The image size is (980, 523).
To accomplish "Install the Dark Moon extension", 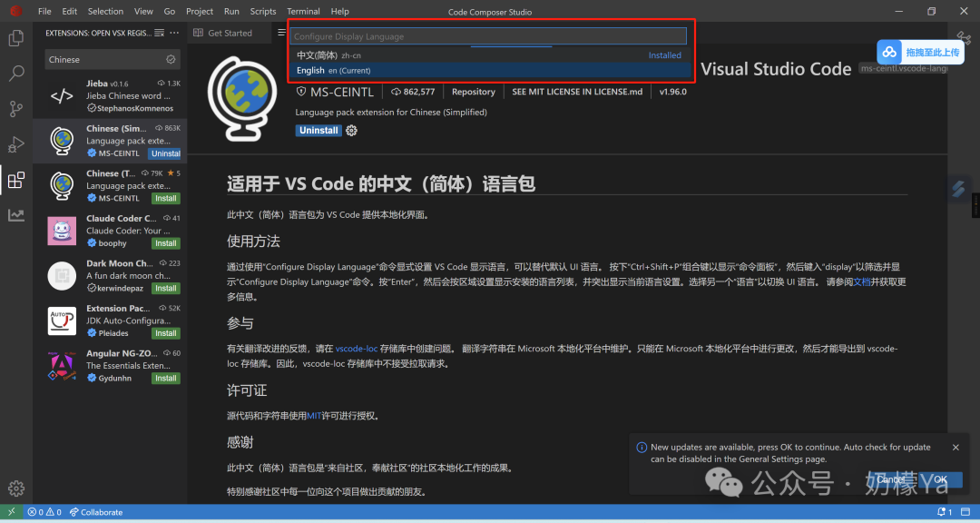I will pyautogui.click(x=166, y=289).
